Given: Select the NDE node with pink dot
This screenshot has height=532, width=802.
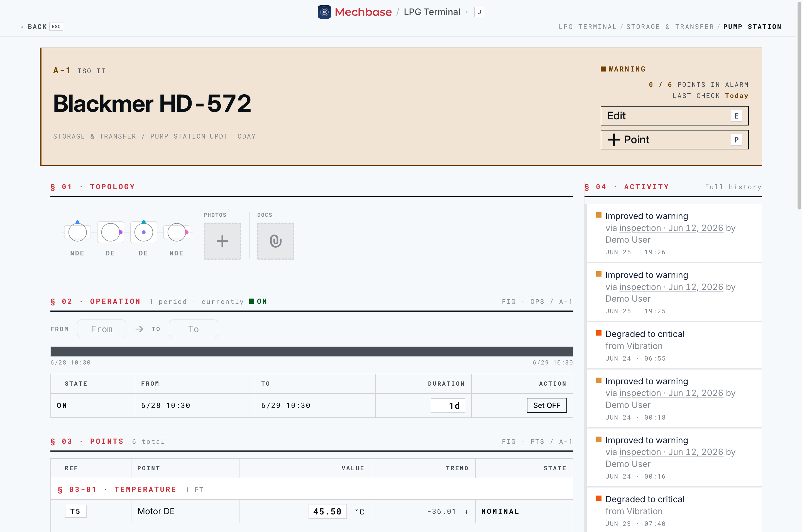Looking at the screenshot, I should (x=177, y=232).
